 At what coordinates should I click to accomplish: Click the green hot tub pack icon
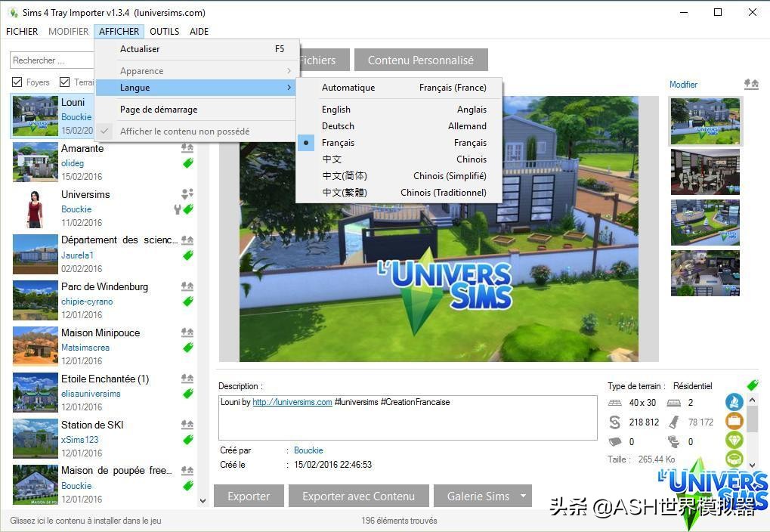(x=734, y=458)
